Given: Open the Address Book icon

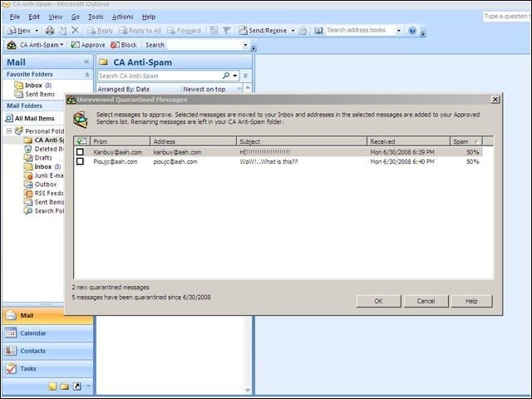Looking at the screenshot, I should tap(318, 31).
